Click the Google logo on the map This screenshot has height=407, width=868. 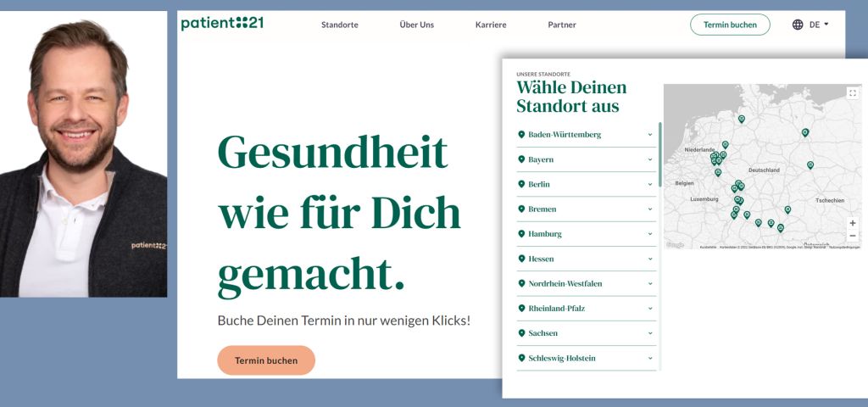click(675, 245)
